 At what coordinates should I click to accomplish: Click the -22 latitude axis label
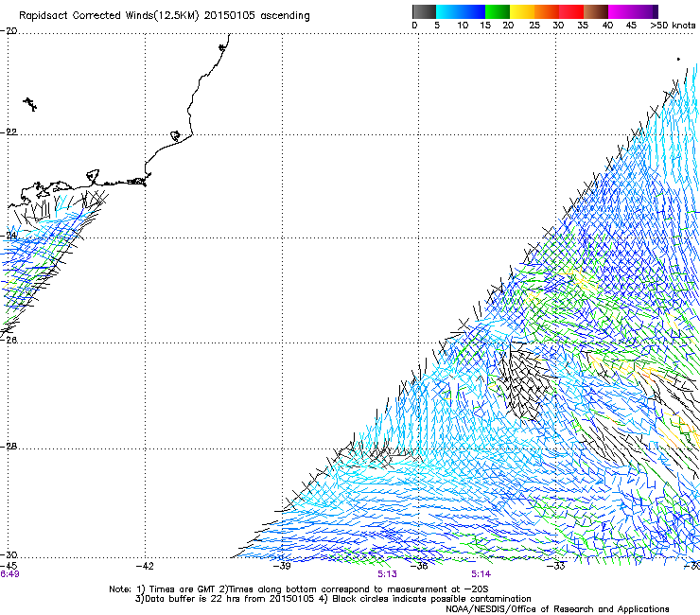9,132
